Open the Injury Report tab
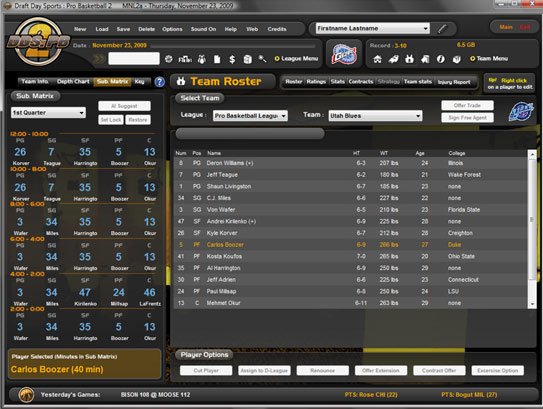 [454, 82]
